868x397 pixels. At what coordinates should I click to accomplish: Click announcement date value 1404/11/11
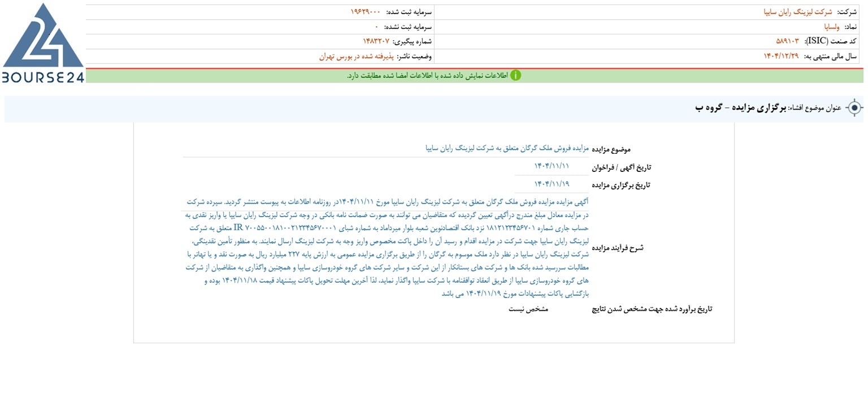552,166
